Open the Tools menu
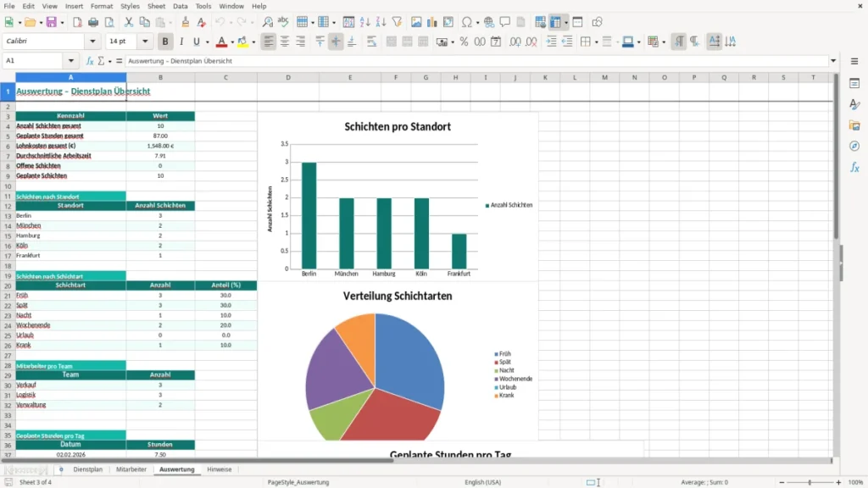 [203, 6]
